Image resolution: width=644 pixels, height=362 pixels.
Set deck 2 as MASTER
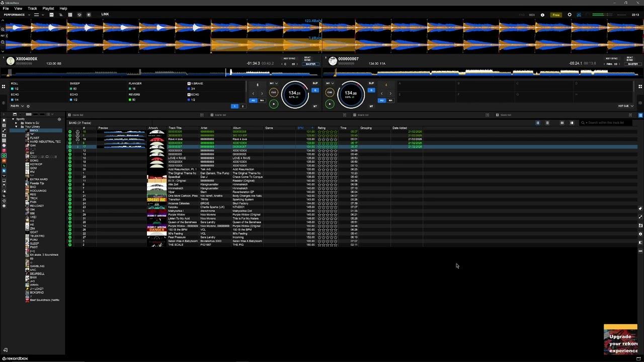(632, 64)
